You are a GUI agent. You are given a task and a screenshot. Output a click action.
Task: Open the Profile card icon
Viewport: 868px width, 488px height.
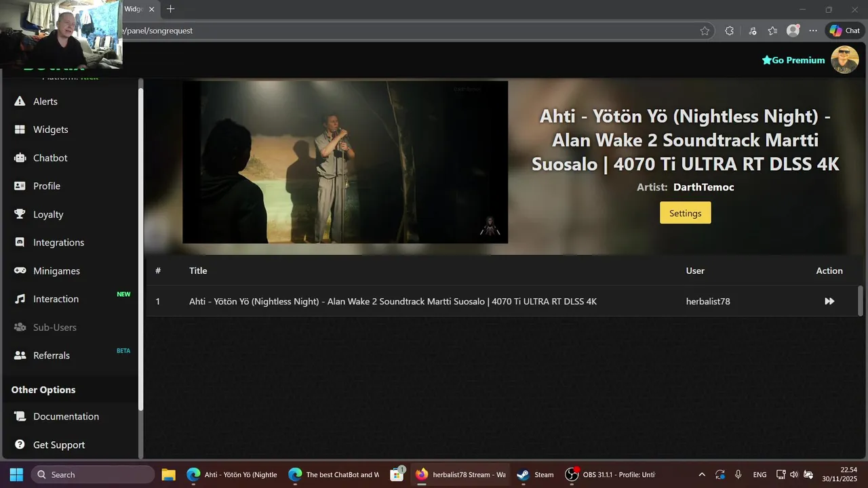[x=20, y=186]
